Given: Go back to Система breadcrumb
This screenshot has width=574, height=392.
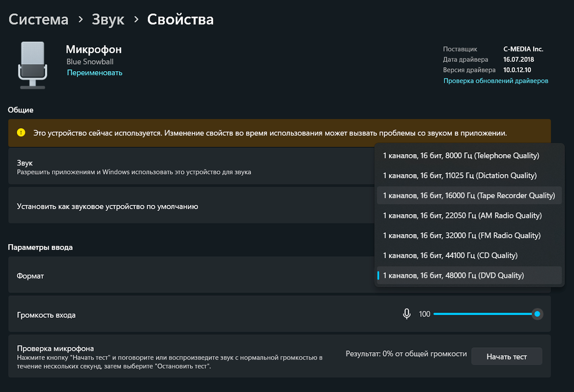Looking at the screenshot, I should 38,20.
